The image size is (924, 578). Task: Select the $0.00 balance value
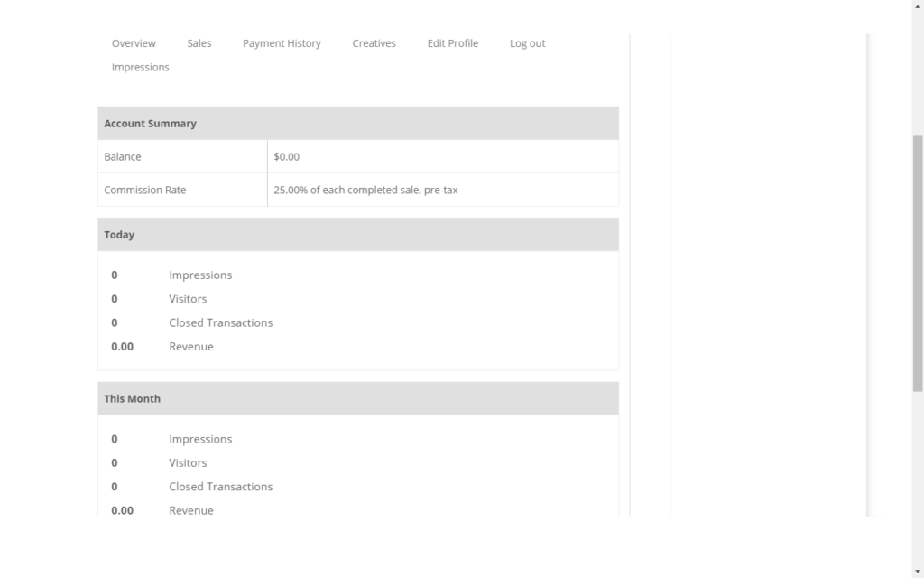click(x=286, y=157)
